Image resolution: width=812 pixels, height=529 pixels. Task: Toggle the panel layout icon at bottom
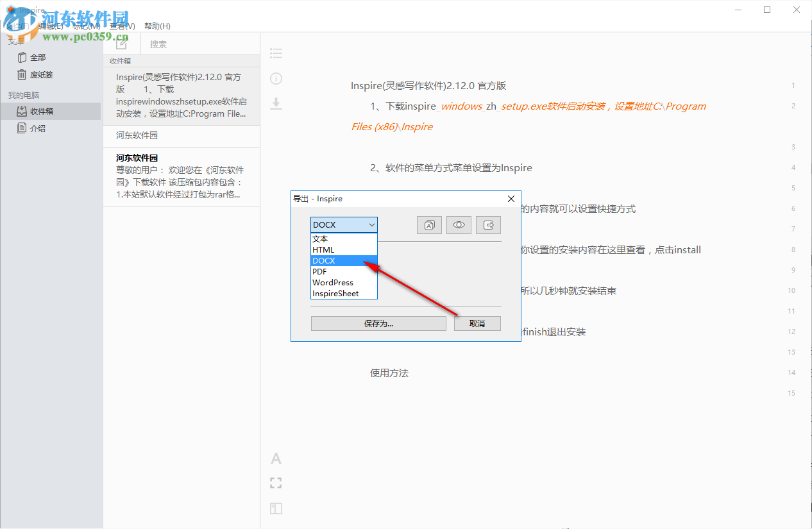point(276,508)
